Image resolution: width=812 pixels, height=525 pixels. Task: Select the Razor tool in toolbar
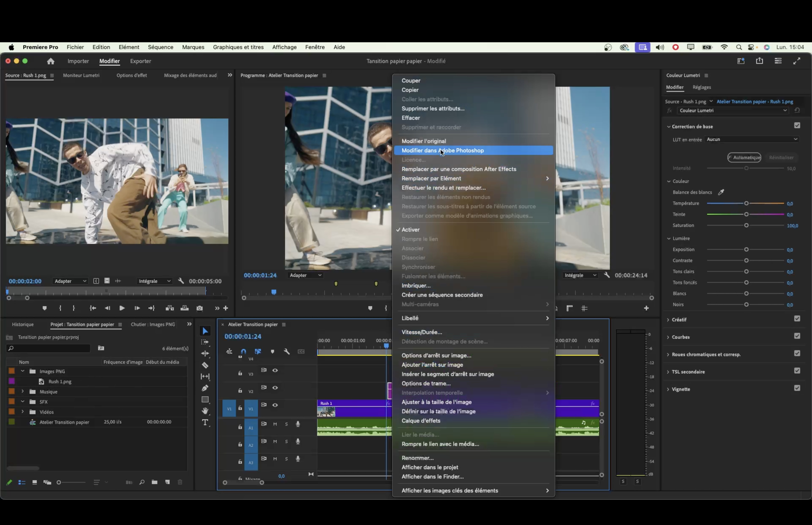(205, 365)
